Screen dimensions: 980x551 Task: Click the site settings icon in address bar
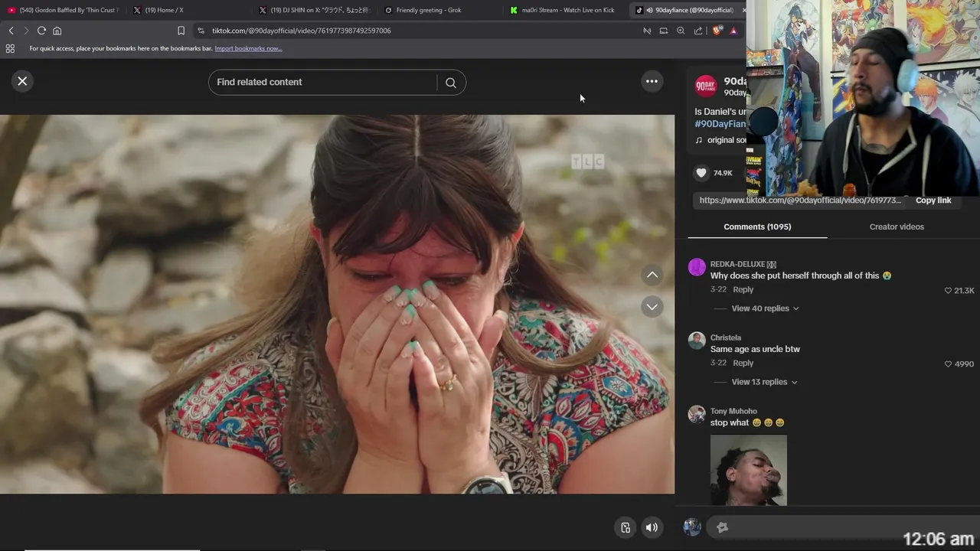201,31
